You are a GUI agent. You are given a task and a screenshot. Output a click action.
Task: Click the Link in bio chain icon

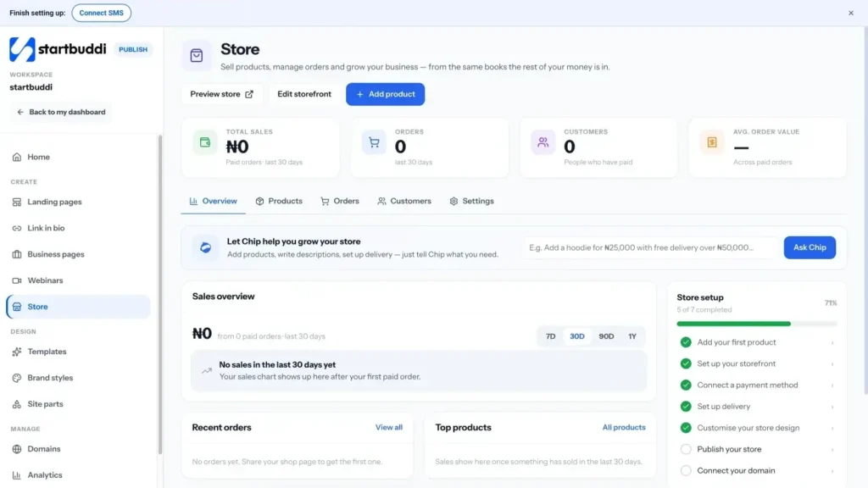(17, 228)
